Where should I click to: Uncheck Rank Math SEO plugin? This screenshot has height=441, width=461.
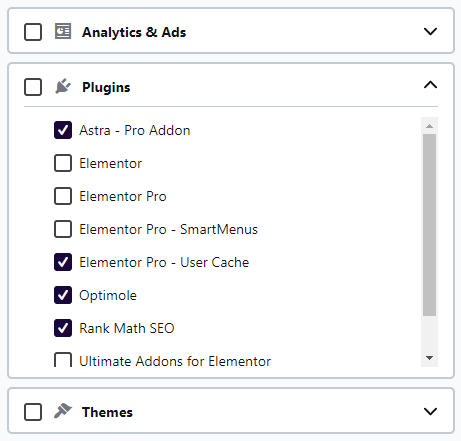(63, 328)
